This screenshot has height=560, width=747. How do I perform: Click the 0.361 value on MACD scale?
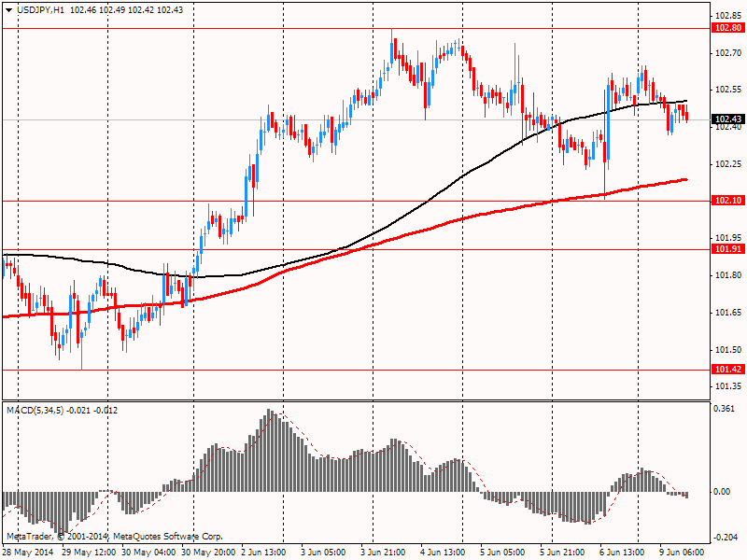[x=723, y=409]
